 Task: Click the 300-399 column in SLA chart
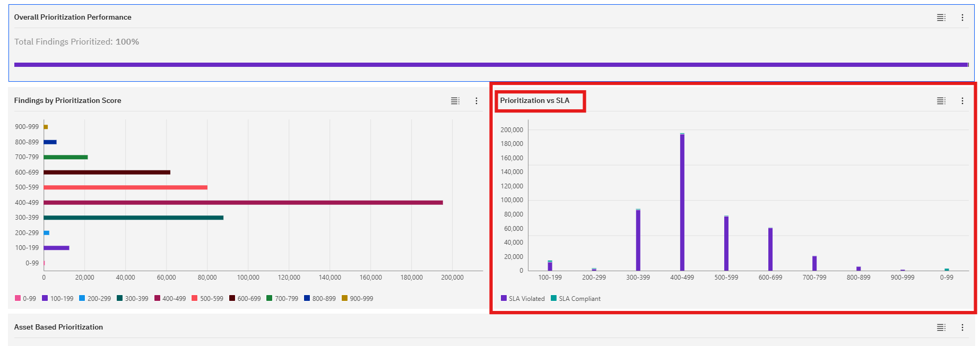pyautogui.click(x=638, y=240)
